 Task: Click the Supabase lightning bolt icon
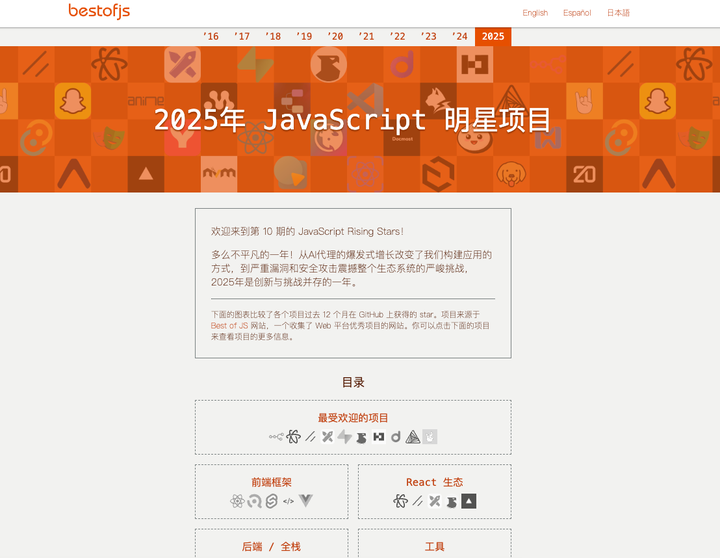(x=344, y=437)
